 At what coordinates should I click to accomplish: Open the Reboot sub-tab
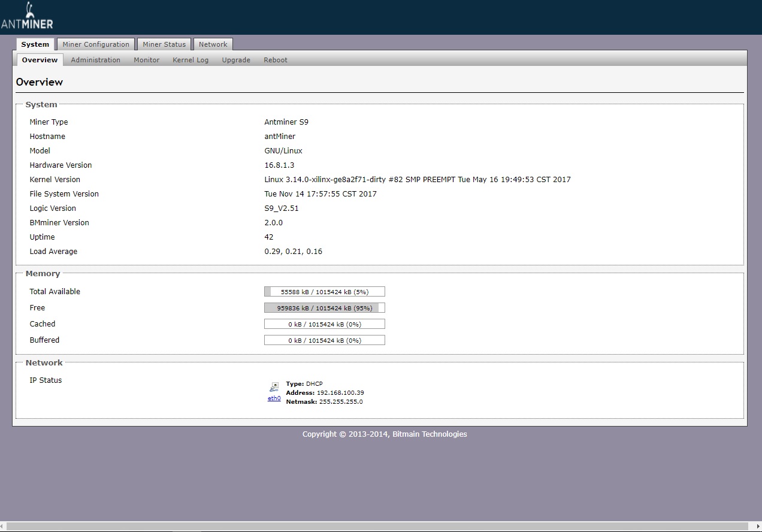click(276, 60)
